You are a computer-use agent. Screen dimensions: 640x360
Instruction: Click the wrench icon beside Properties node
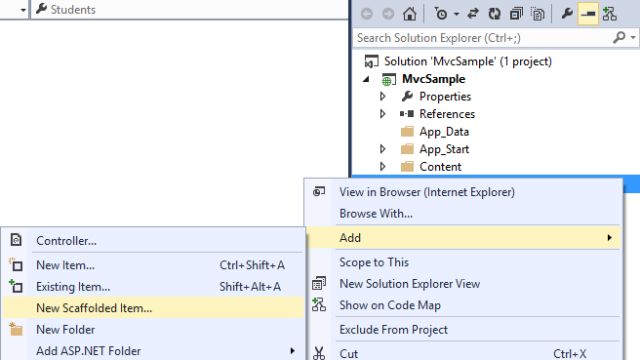[407, 96]
